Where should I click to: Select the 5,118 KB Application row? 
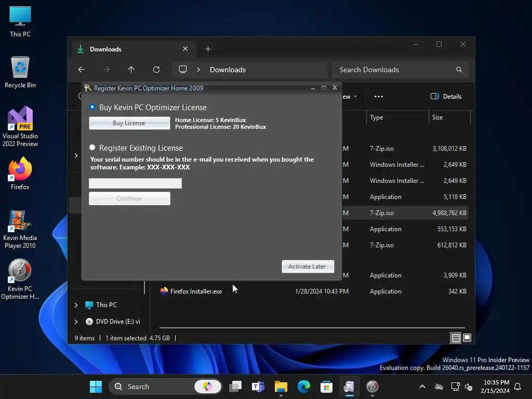[x=405, y=197]
